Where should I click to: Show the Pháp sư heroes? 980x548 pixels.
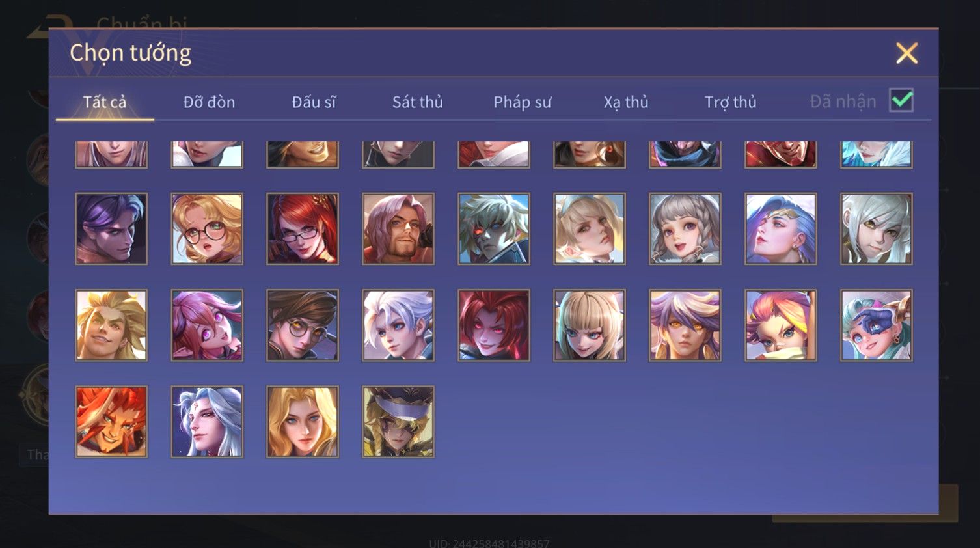(x=522, y=102)
